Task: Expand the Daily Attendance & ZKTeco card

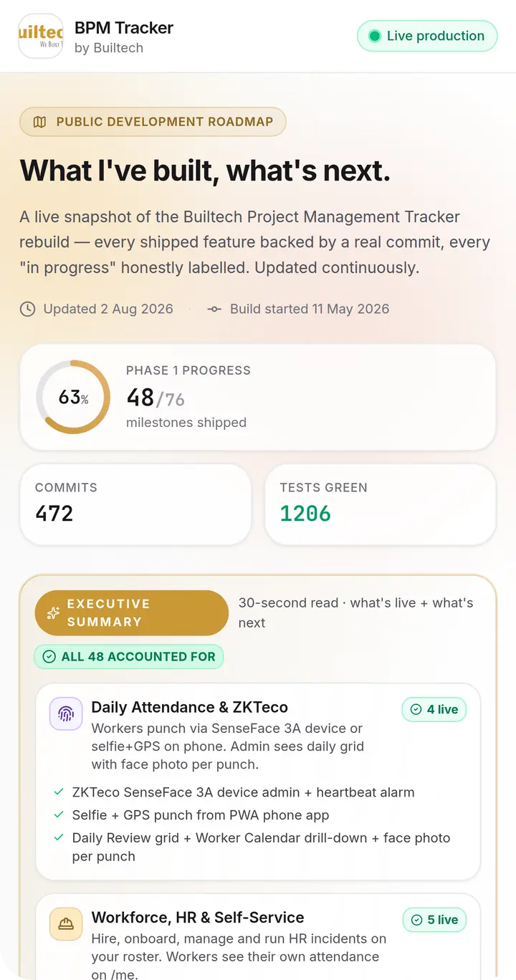Action: tap(258, 782)
